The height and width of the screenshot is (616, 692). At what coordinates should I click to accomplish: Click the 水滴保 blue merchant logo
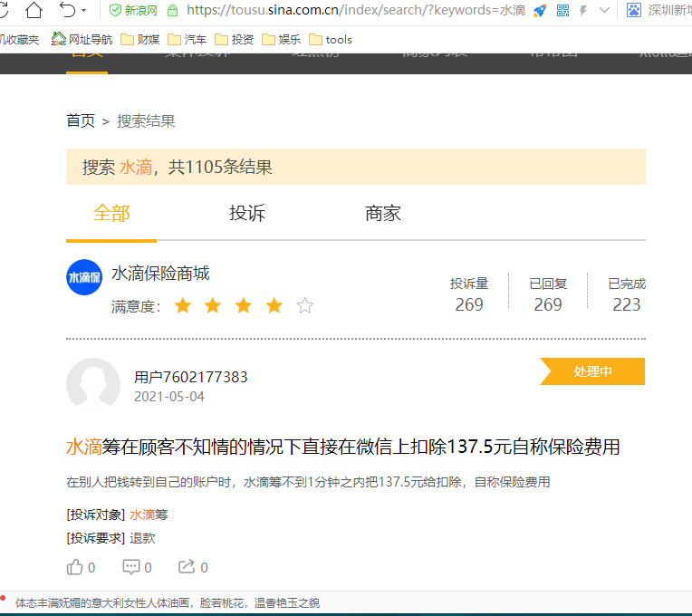point(84,277)
